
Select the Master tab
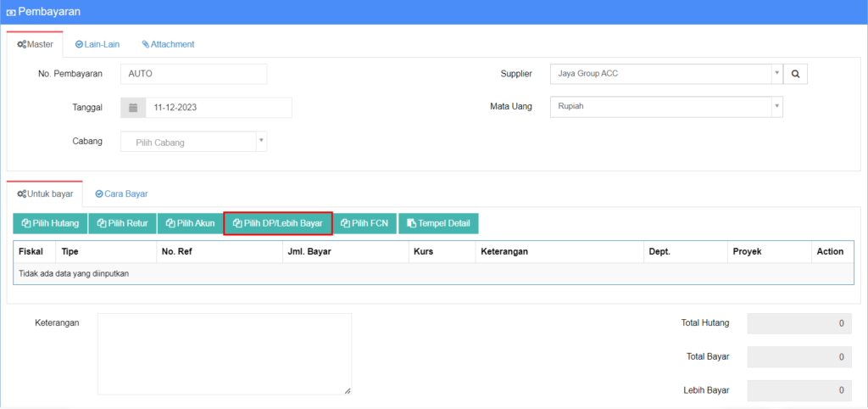35,44
